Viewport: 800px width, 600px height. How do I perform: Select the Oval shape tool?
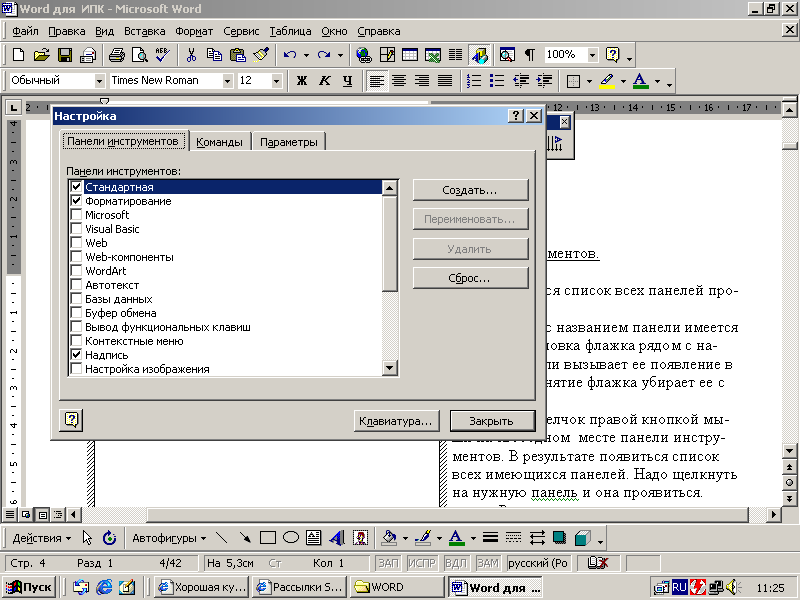click(x=291, y=538)
